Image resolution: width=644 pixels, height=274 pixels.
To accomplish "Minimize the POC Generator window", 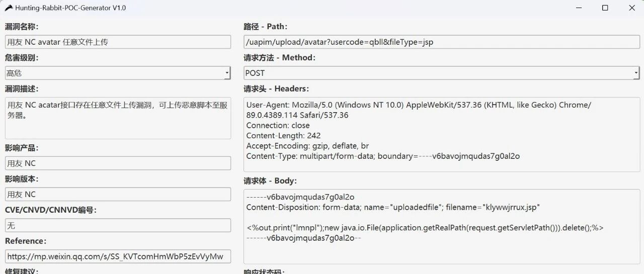I will pos(579,8).
